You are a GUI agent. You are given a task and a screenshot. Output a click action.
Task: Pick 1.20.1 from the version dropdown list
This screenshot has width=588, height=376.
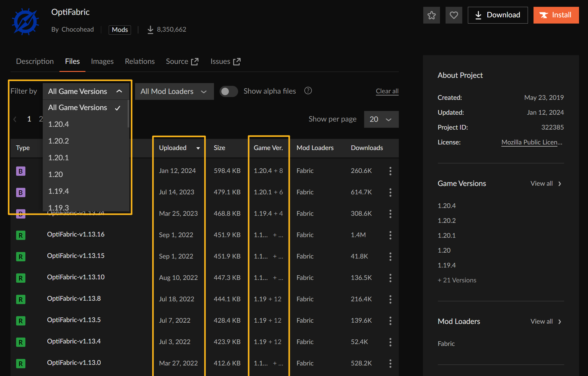pyautogui.click(x=85, y=158)
